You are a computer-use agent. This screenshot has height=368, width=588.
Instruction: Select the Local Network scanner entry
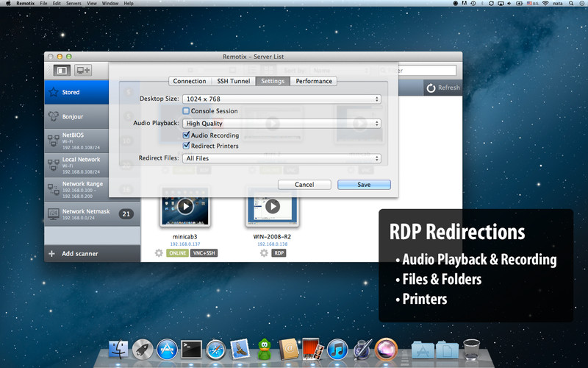76,165
